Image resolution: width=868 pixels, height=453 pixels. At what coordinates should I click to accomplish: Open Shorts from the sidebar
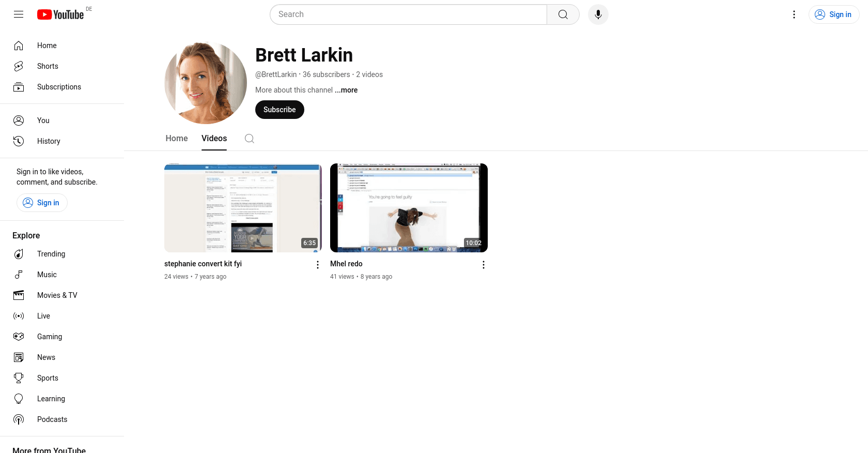[48, 66]
